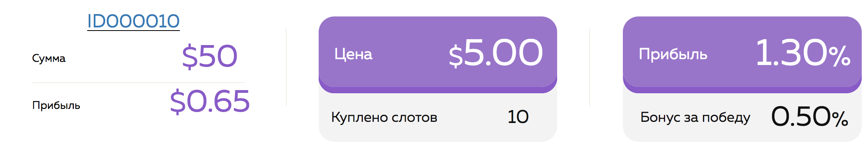Select the 0.50% bonus value
The height and width of the screenshot is (152, 868).
(x=809, y=117)
